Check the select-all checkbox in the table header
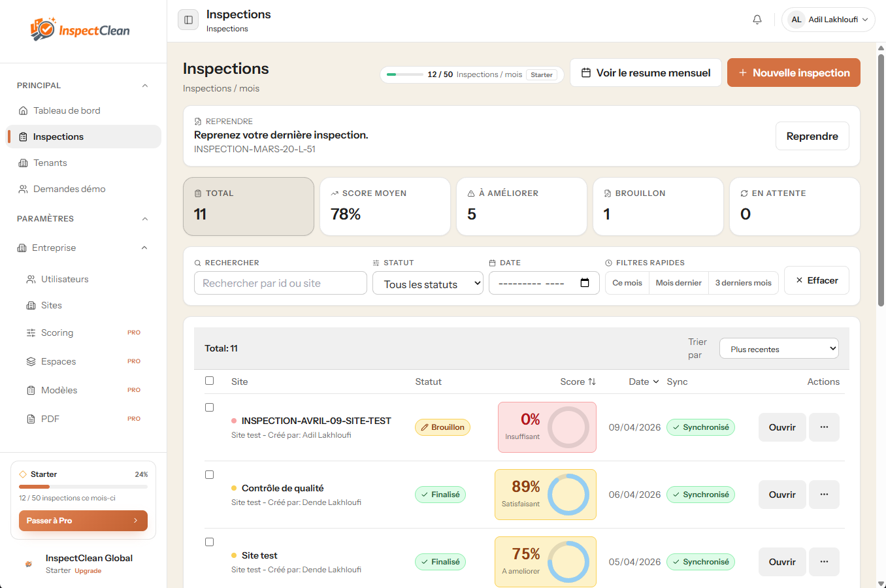This screenshot has width=886, height=588. (x=210, y=381)
